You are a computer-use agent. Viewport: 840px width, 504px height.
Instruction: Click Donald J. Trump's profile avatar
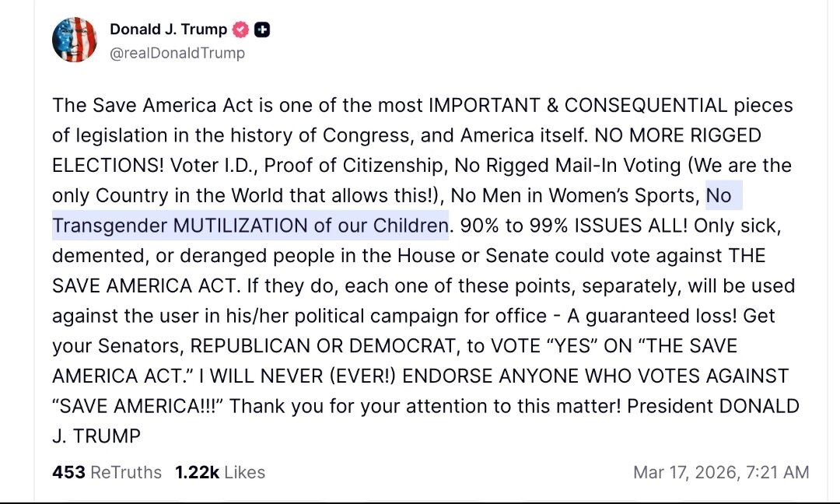(x=75, y=40)
